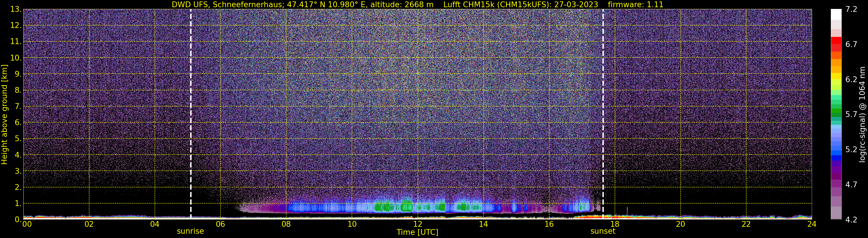Click the time axis tick label 24
Screen dimensions: 868x238
coord(812,224)
